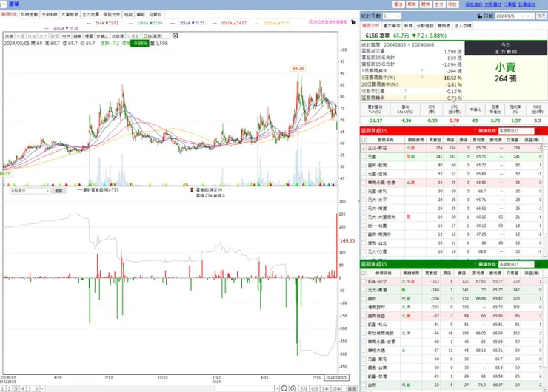Image resolution: width=548 pixels, height=392 pixels.
Task: Tick the 美林 row checkbox in sell list
Action: pyautogui.click(x=364, y=299)
